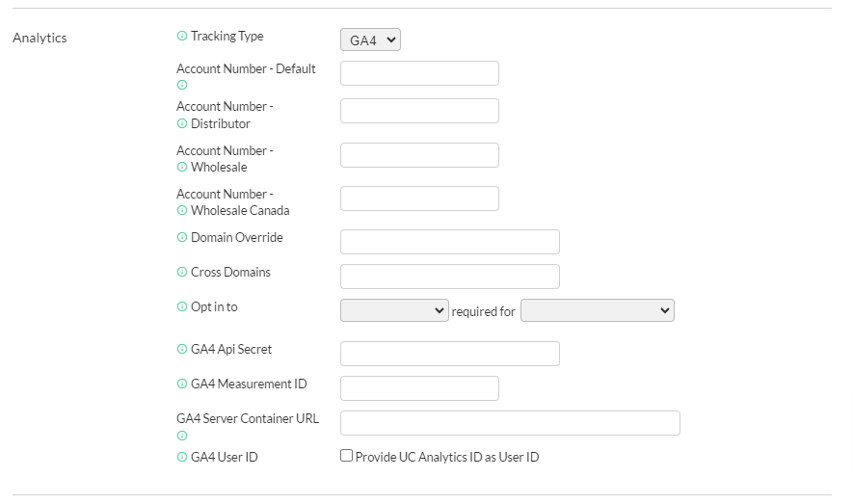
Task: Focus the Account Number - Wholesale Canada field
Action: (419, 199)
